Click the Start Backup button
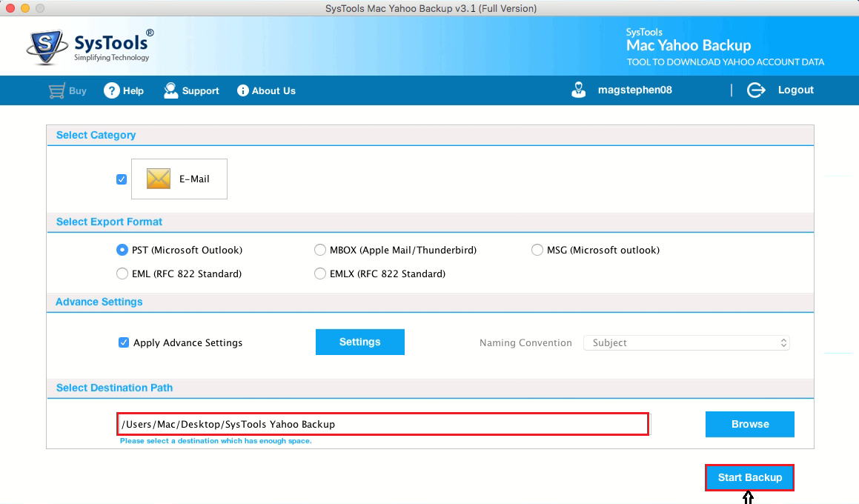 [x=749, y=478]
